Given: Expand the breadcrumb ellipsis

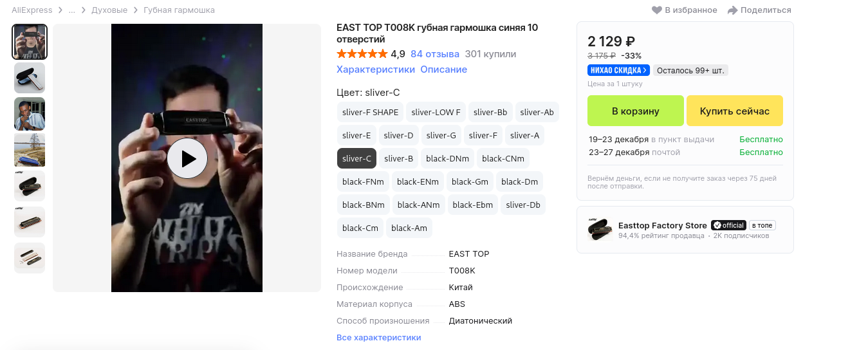Looking at the screenshot, I should (x=72, y=10).
